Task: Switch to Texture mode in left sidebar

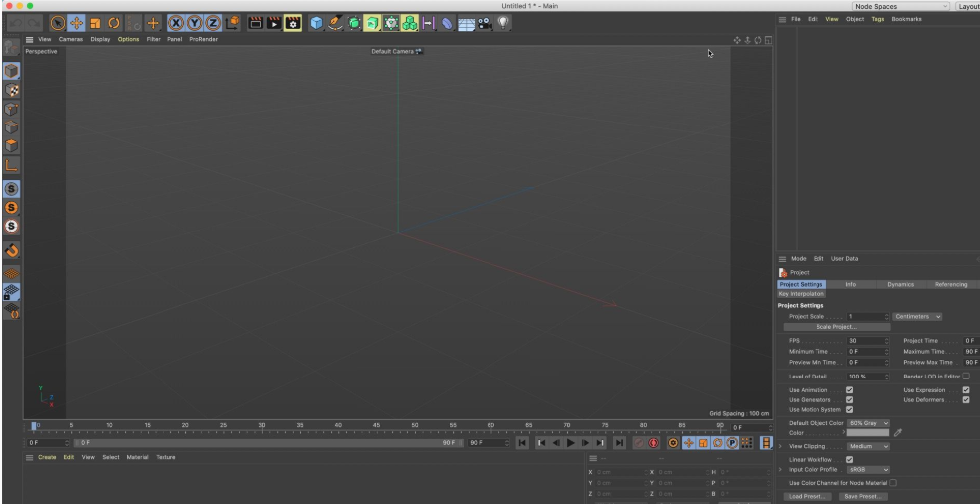Action: [11, 90]
